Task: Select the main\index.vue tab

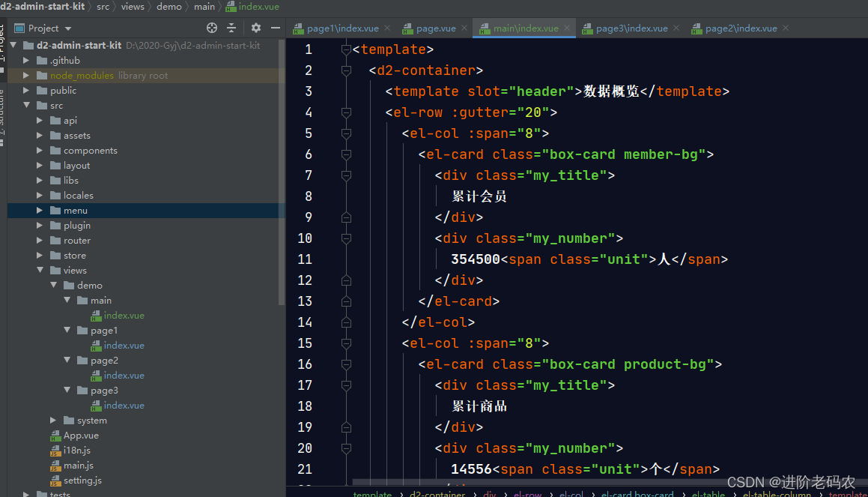Action: tap(526, 28)
